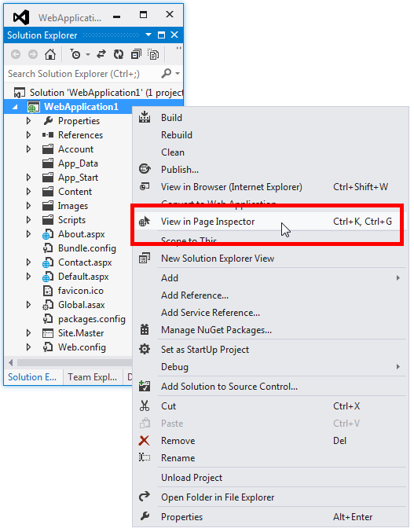Toggle the Show All Files toolbar button
The width and height of the screenshot is (414, 532).
click(x=153, y=54)
